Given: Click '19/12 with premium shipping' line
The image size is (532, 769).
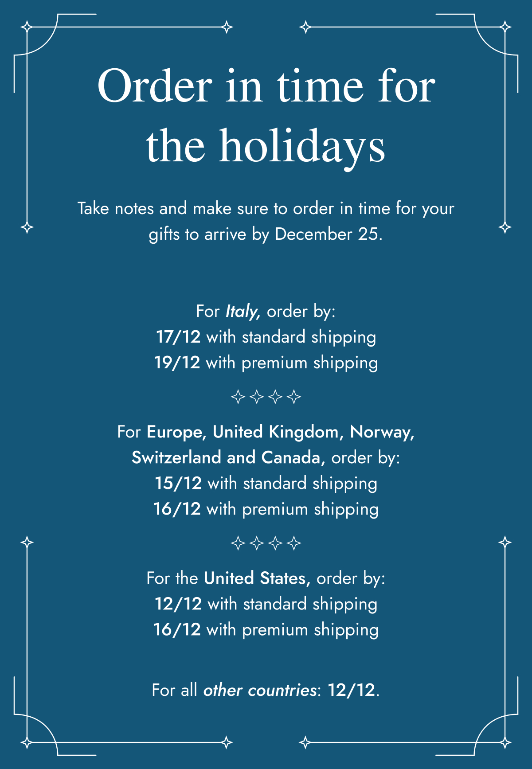Looking at the screenshot, I should coord(266,363).
